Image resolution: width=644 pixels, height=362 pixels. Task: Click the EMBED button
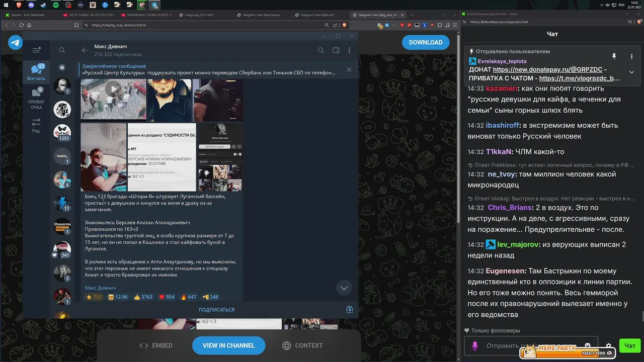[156, 345]
